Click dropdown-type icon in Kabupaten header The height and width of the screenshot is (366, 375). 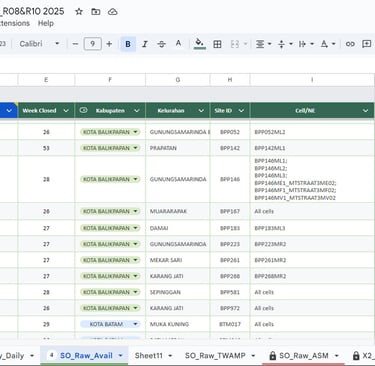pyautogui.click(x=83, y=110)
